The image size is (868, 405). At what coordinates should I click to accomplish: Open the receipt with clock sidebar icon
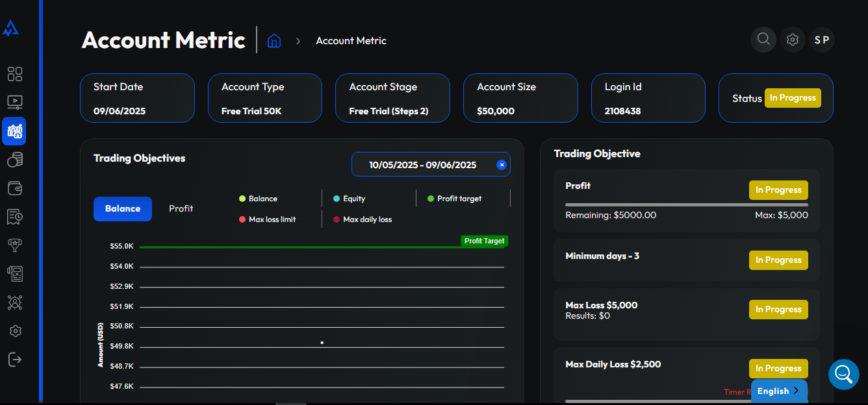pyautogui.click(x=15, y=216)
